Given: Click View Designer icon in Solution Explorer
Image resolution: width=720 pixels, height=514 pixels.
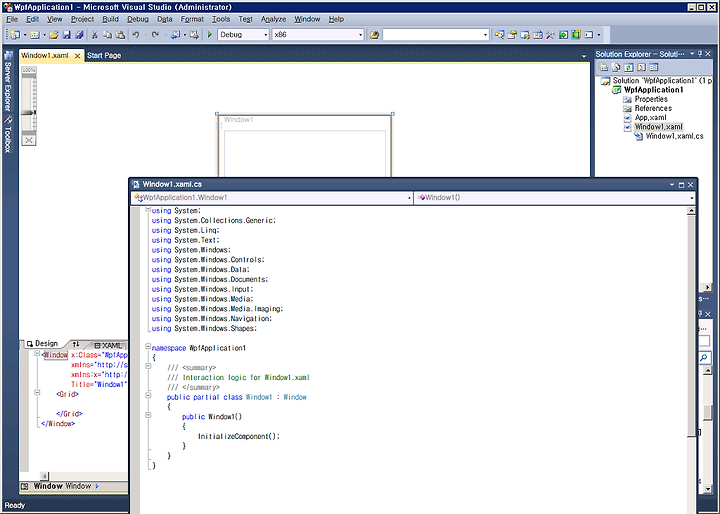Looking at the screenshot, I should [x=654, y=68].
